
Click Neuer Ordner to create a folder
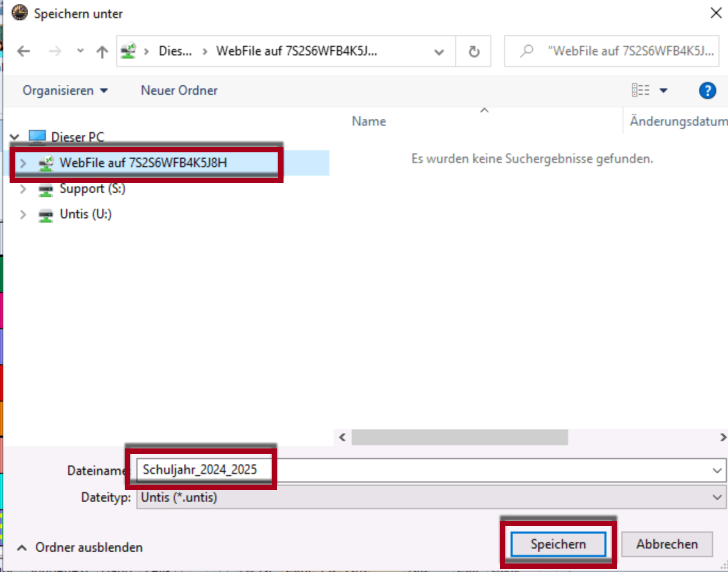[179, 90]
